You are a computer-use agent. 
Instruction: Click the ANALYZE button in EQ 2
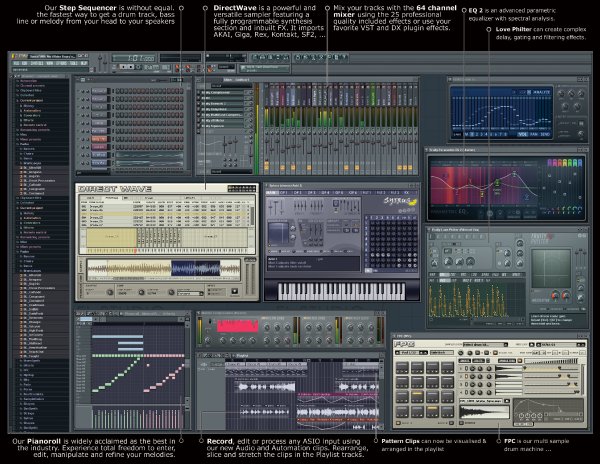[x=541, y=92]
